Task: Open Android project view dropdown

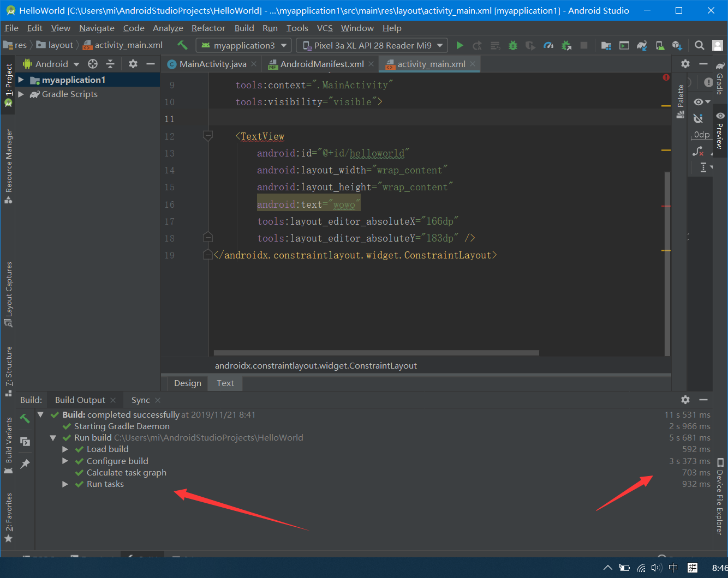Action: (51, 64)
